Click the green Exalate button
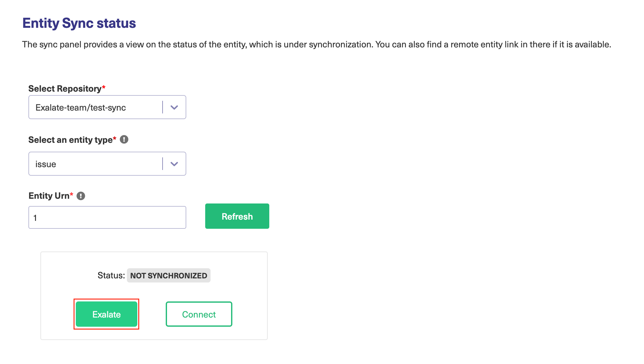This screenshot has height=364, width=644. coord(106,314)
